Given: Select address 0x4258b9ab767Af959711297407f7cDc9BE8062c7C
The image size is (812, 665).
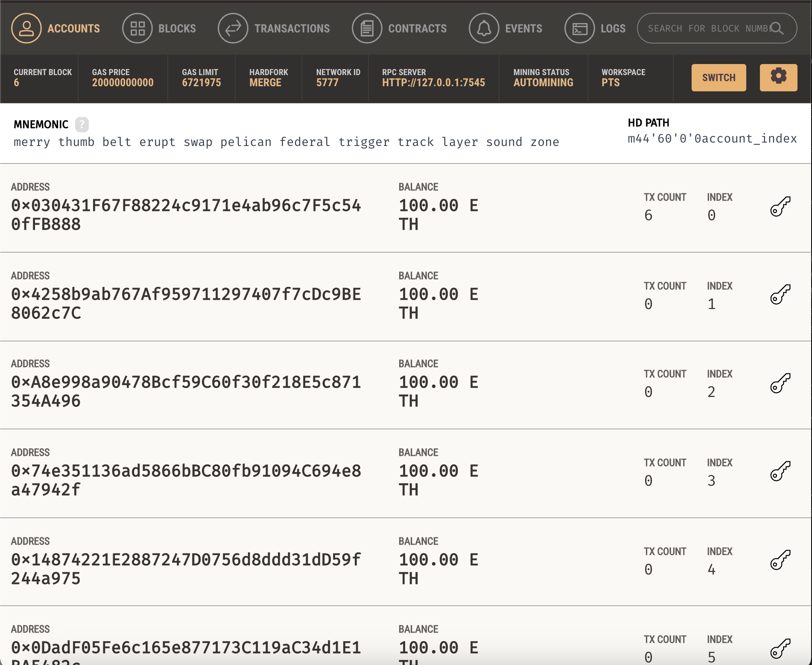Looking at the screenshot, I should (x=186, y=303).
